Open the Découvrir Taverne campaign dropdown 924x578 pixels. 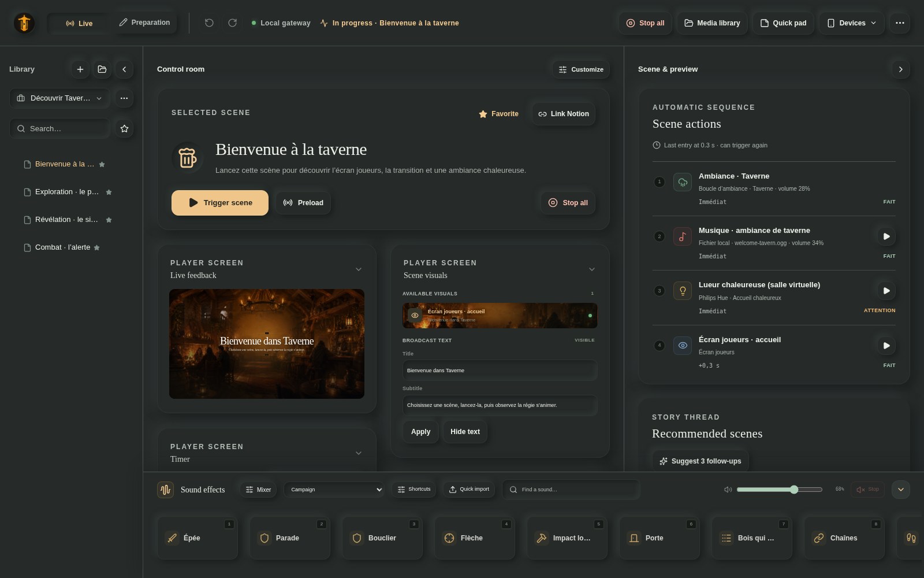60,98
